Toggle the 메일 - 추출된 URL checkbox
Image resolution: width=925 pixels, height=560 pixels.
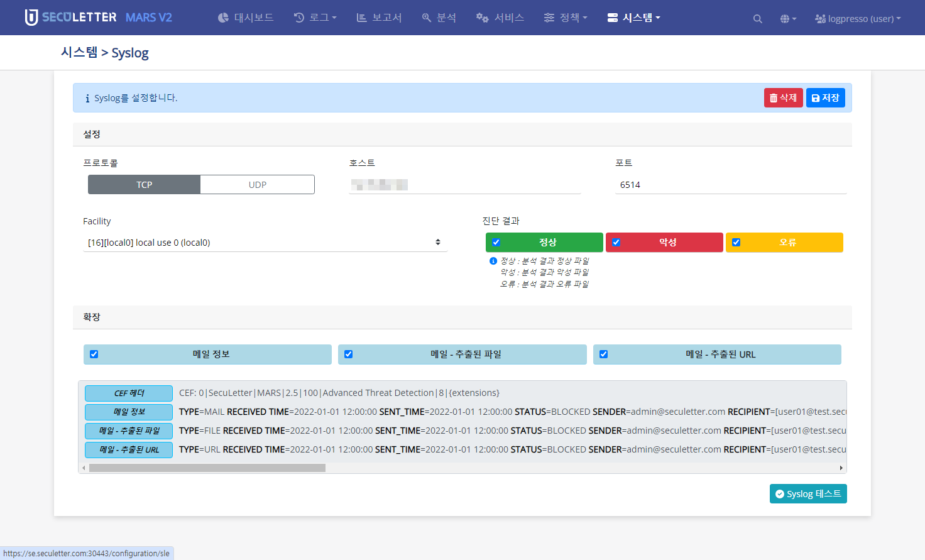pyautogui.click(x=604, y=354)
